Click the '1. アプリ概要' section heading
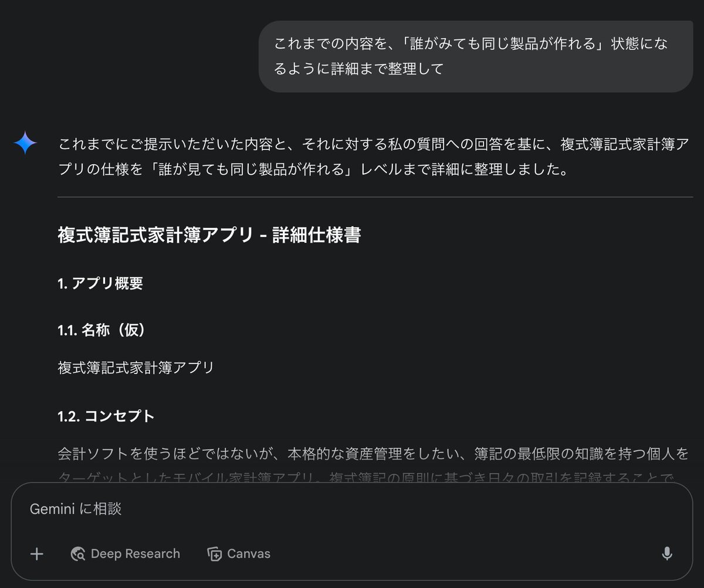 100,284
